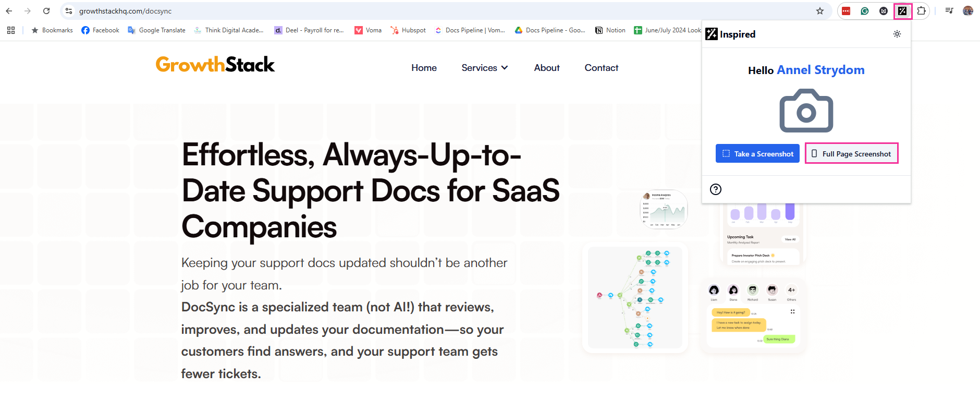Click Full Page Screenshot button

(852, 153)
